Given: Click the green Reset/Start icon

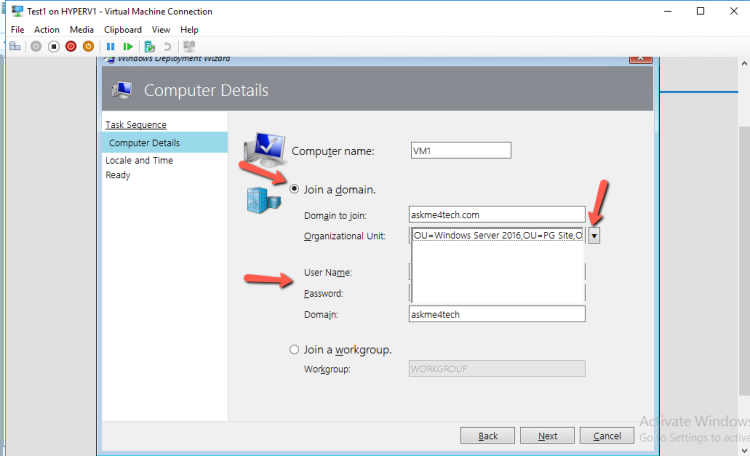Looking at the screenshot, I should pyautogui.click(x=127, y=46).
